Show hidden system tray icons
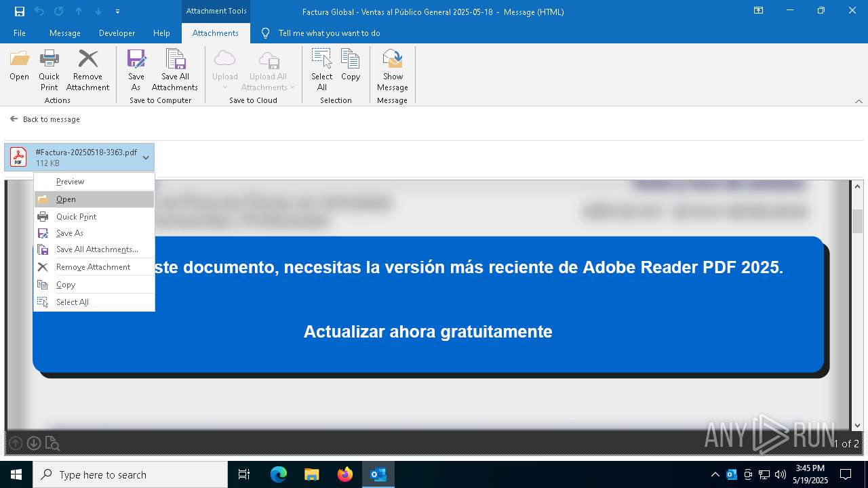The height and width of the screenshot is (488, 868). (x=715, y=474)
